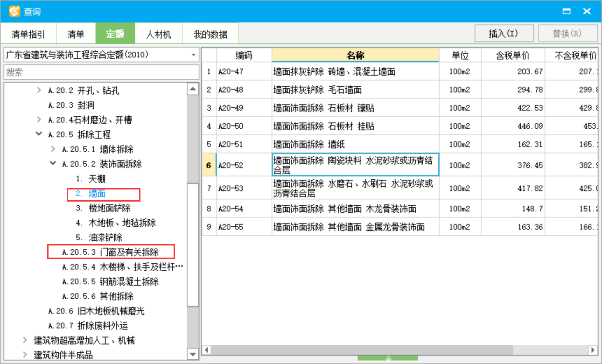Close the 查询 dialog window
602x364 pixels.
[x=587, y=11]
